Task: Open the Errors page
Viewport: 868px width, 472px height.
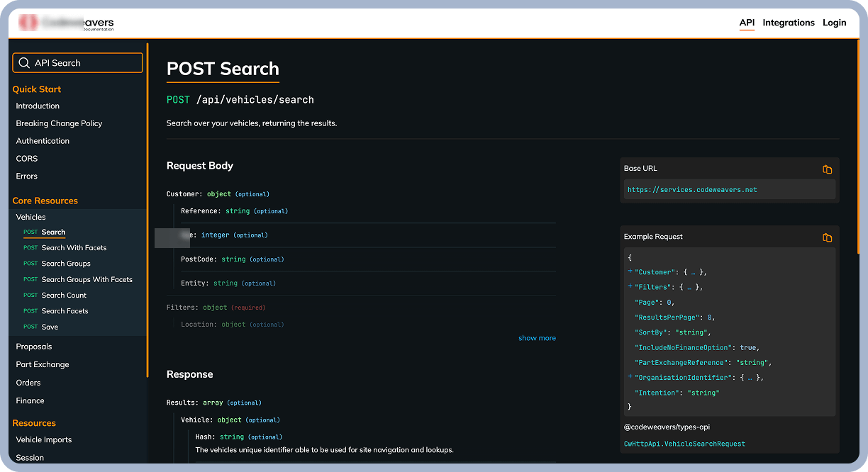Action: coord(26,176)
